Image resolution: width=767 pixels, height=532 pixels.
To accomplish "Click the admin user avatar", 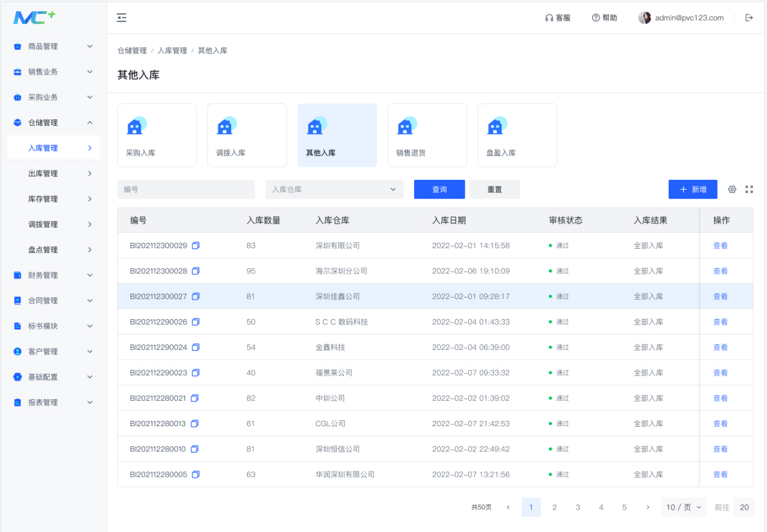I will click(645, 18).
